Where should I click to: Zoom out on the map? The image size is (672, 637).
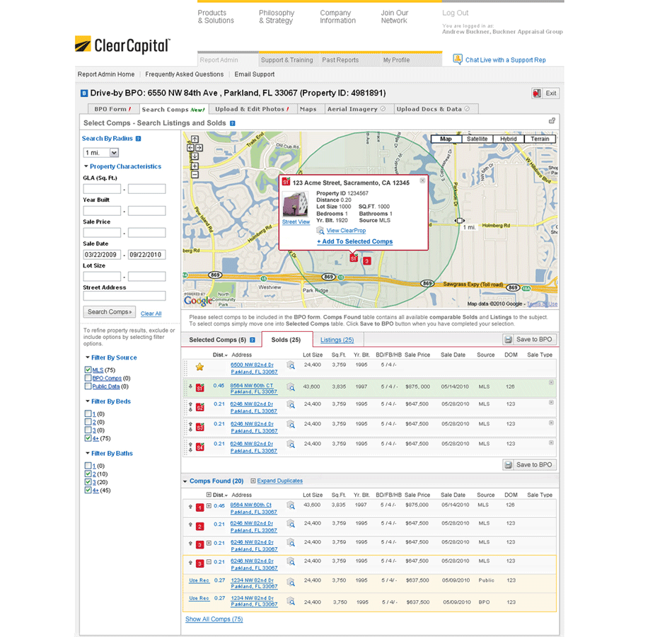[195, 175]
